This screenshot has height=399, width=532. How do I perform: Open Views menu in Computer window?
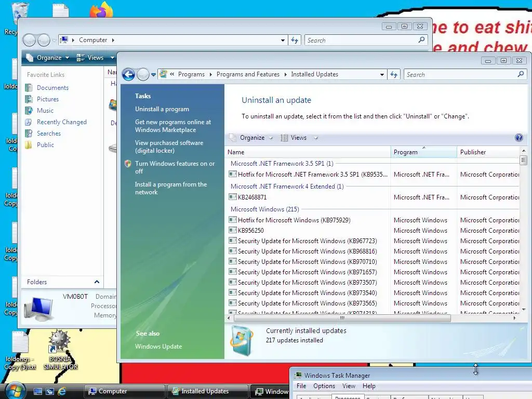96,58
